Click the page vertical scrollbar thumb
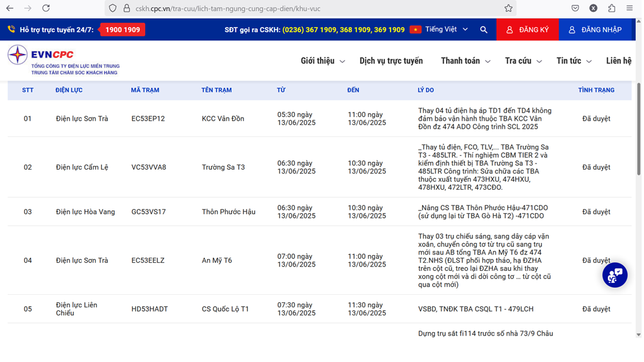The height and width of the screenshot is (362, 644). click(x=639, y=129)
